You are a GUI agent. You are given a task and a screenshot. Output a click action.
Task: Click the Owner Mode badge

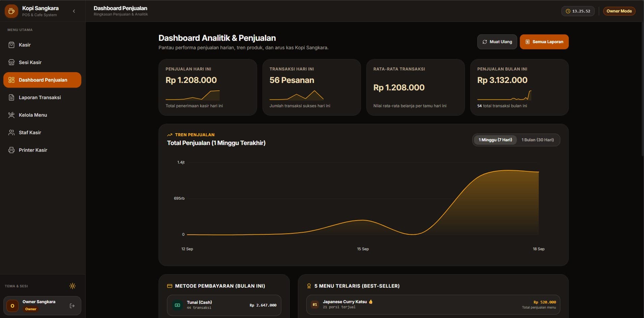[619, 11]
